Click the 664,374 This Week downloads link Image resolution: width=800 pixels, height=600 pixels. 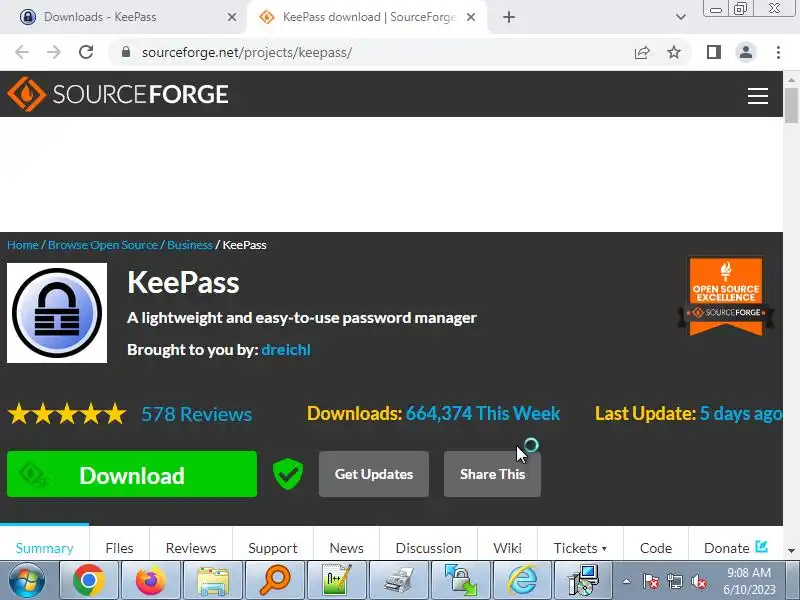(x=483, y=413)
